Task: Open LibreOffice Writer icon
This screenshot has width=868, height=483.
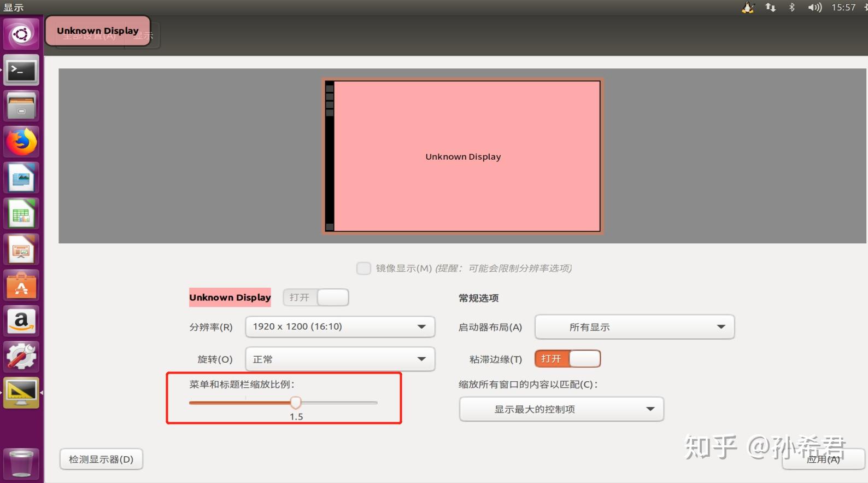Action: click(x=21, y=178)
